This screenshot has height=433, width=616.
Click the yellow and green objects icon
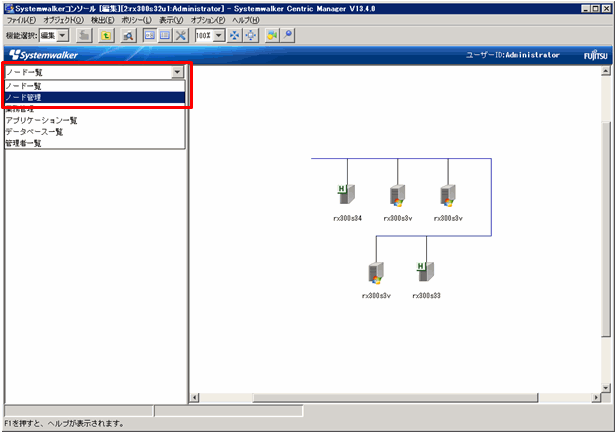(x=272, y=36)
